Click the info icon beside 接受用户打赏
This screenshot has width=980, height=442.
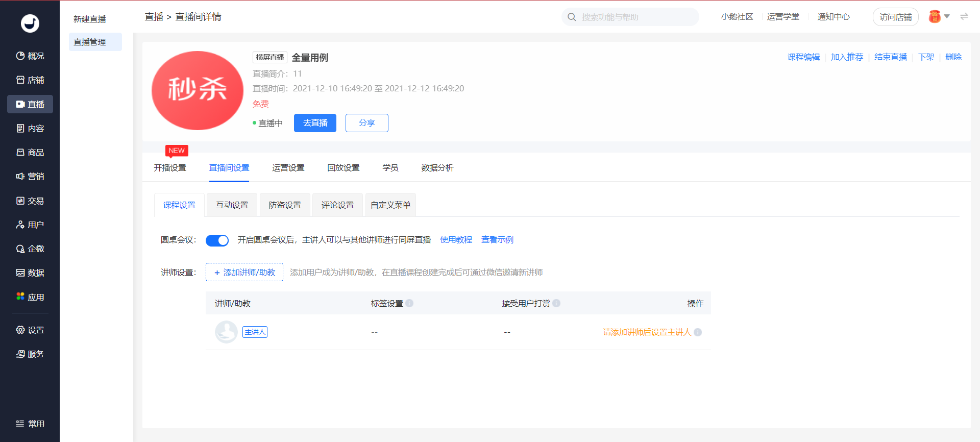click(x=556, y=303)
